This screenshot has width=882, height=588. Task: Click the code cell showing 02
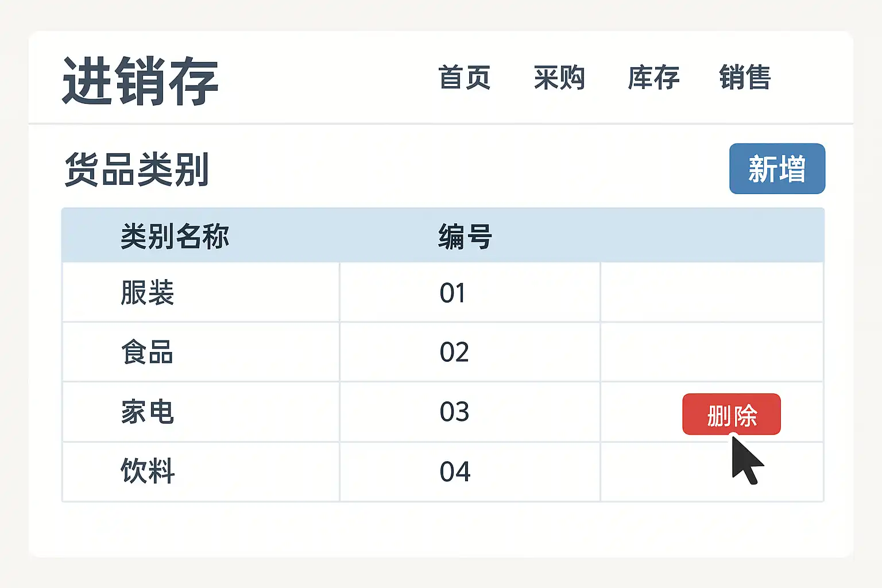tap(454, 352)
